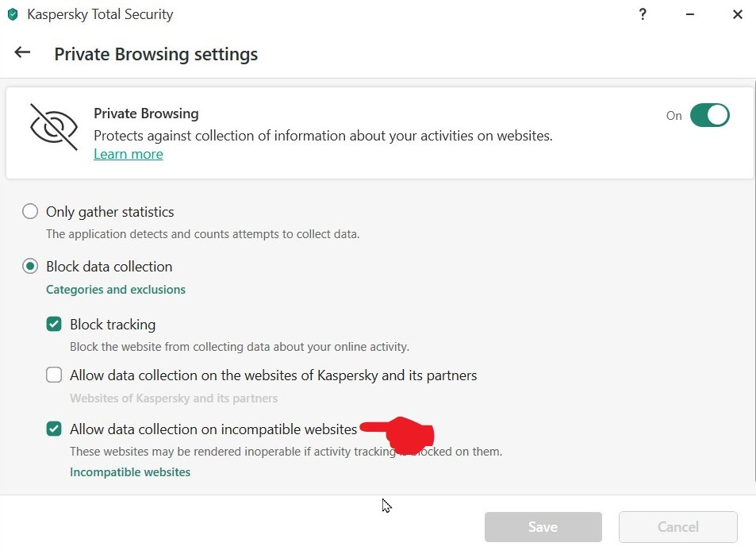This screenshot has width=756, height=558.
Task: Click the Private Browsing settings page title
Action: pos(155,54)
